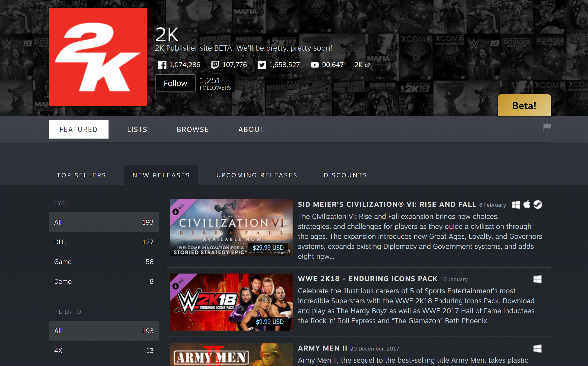Viewport: 588px width, 366px height.
Task: Click the 2K publisher logo
Action: tap(98, 57)
